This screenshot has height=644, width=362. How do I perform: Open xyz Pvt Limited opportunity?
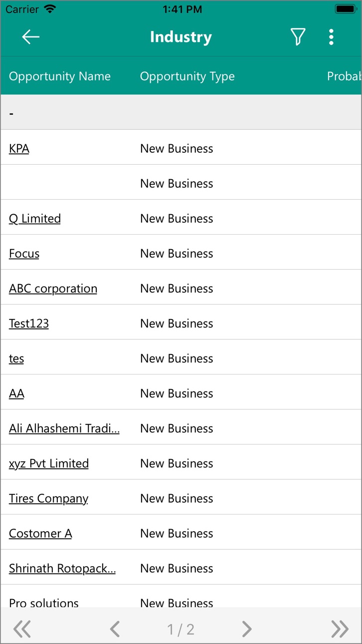point(49,463)
